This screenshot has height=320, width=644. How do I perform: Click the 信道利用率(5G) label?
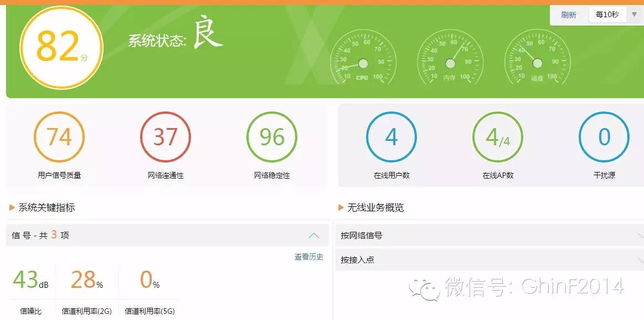click(x=150, y=311)
